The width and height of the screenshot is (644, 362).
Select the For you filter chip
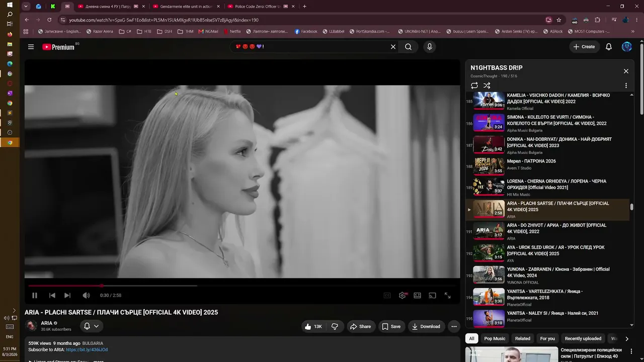point(547,339)
